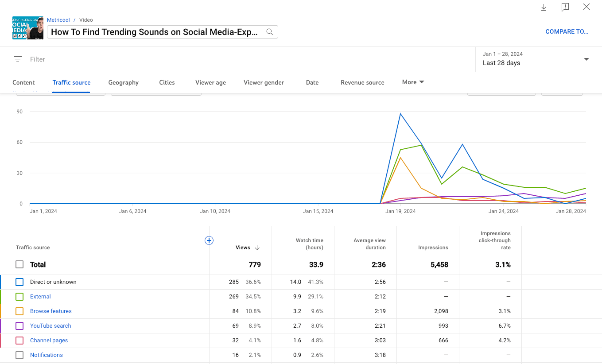Click the filter icon beside Filter field
The image size is (602, 364).
tap(17, 59)
